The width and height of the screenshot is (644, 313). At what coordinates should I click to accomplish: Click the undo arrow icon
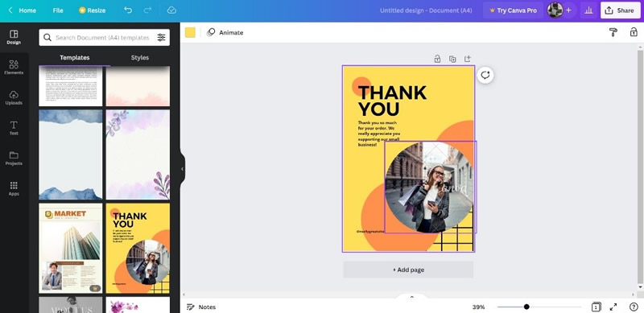pos(128,10)
